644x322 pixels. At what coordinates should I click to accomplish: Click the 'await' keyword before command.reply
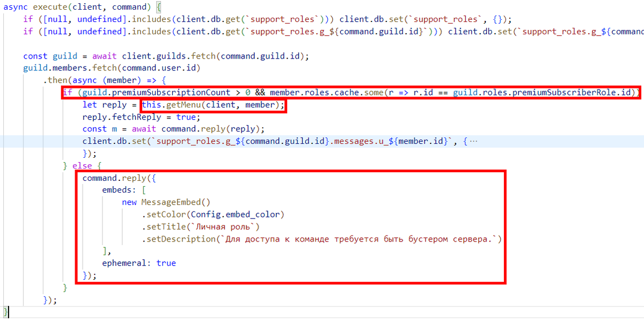(144, 129)
